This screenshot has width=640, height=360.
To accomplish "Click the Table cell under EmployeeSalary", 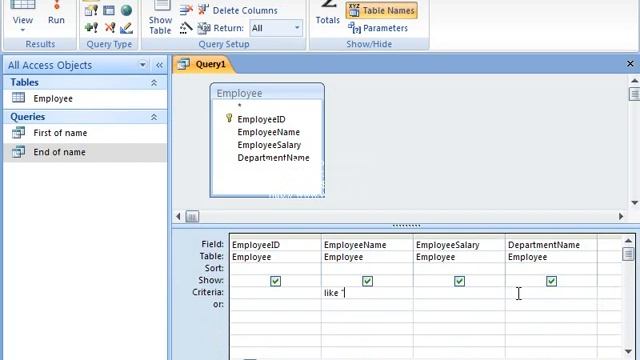I will pyautogui.click(x=459, y=257).
